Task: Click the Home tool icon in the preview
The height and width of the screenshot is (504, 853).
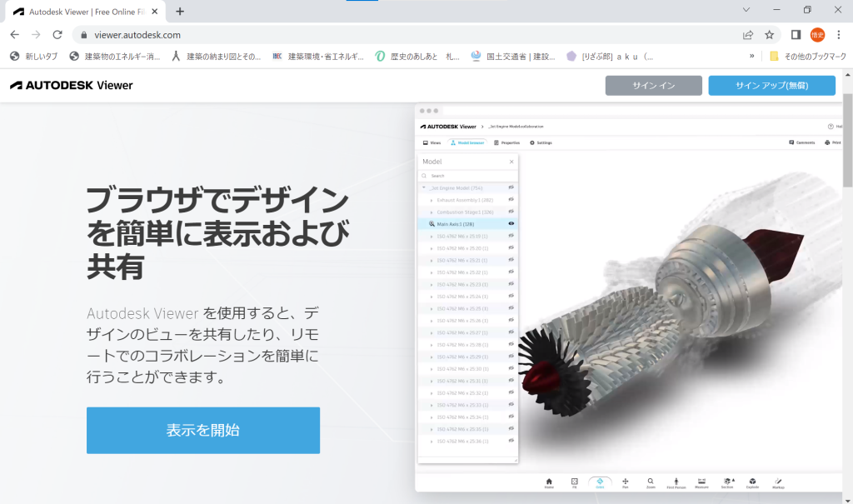Action: click(549, 483)
